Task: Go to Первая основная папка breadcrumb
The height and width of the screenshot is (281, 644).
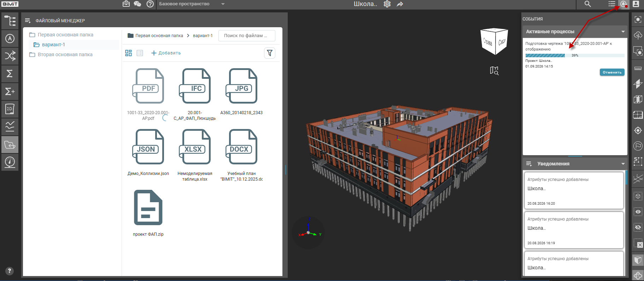Action: [x=159, y=36]
